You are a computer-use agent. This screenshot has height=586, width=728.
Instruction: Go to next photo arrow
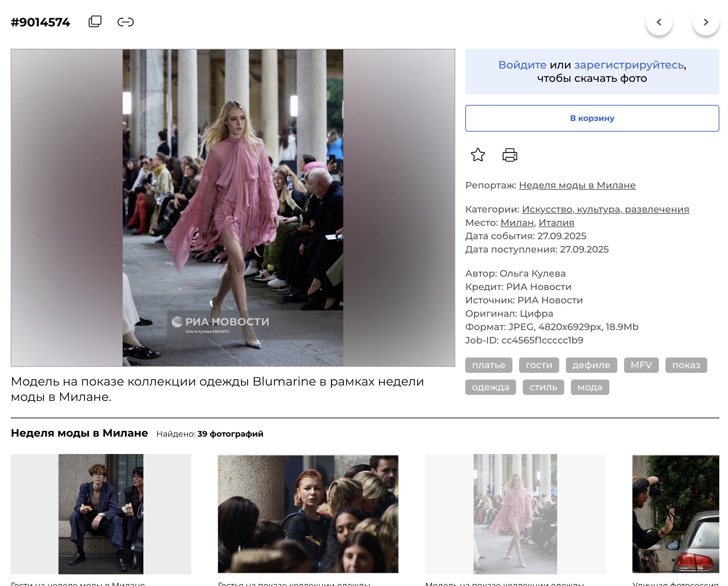pyautogui.click(x=705, y=22)
